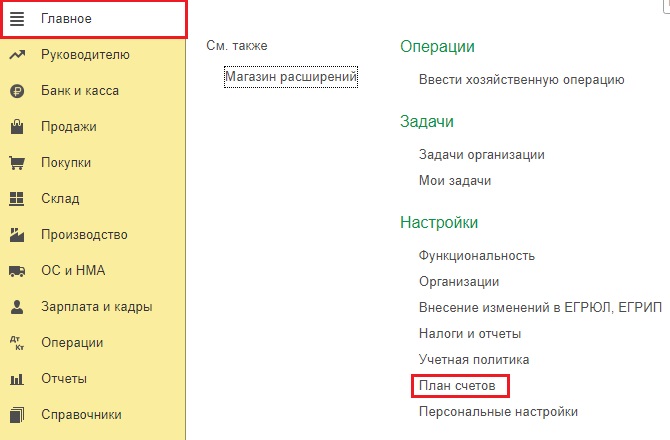This screenshot has height=440, width=670.
Task: Open Внесение изменений в ЕГРЮЛ, ЕГРИП
Action: coord(540,308)
